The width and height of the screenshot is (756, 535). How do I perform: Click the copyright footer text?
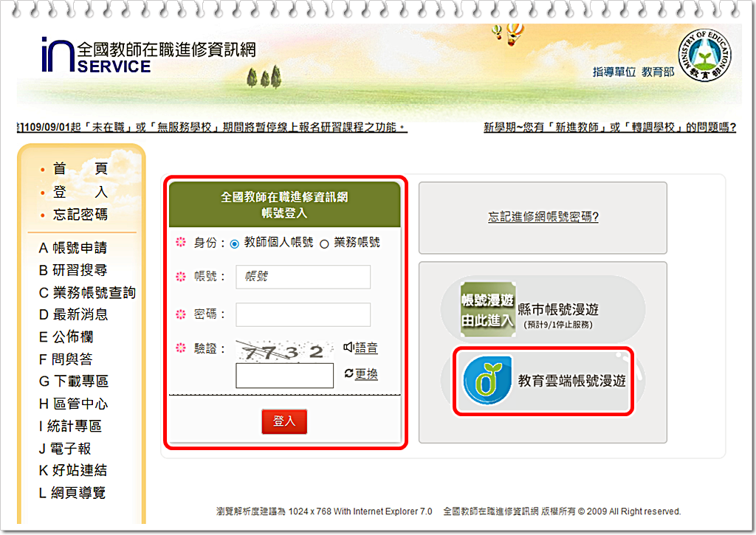tap(562, 511)
